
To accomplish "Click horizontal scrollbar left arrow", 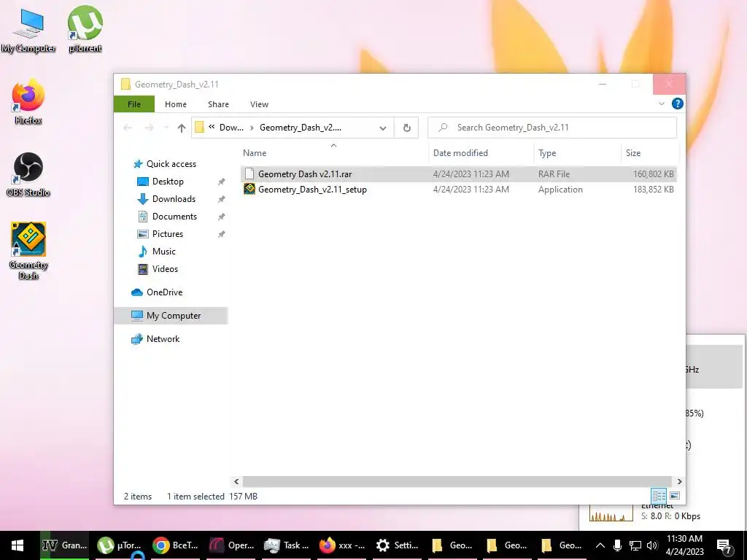I will (x=236, y=481).
